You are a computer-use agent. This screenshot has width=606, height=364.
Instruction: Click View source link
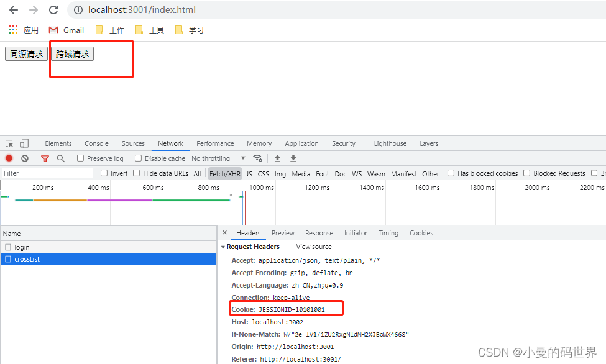314,247
